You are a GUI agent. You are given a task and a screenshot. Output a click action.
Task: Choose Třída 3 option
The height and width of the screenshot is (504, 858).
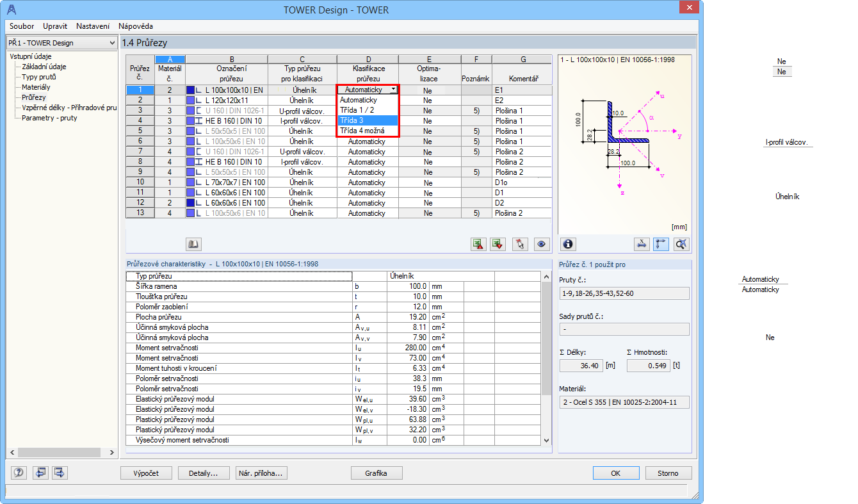tap(368, 120)
